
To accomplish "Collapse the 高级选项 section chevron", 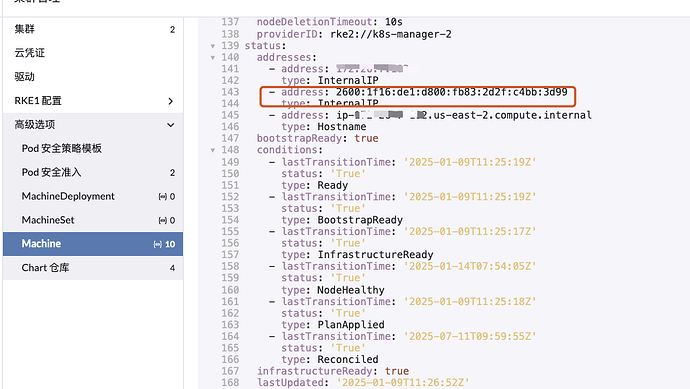I will pyautogui.click(x=171, y=125).
